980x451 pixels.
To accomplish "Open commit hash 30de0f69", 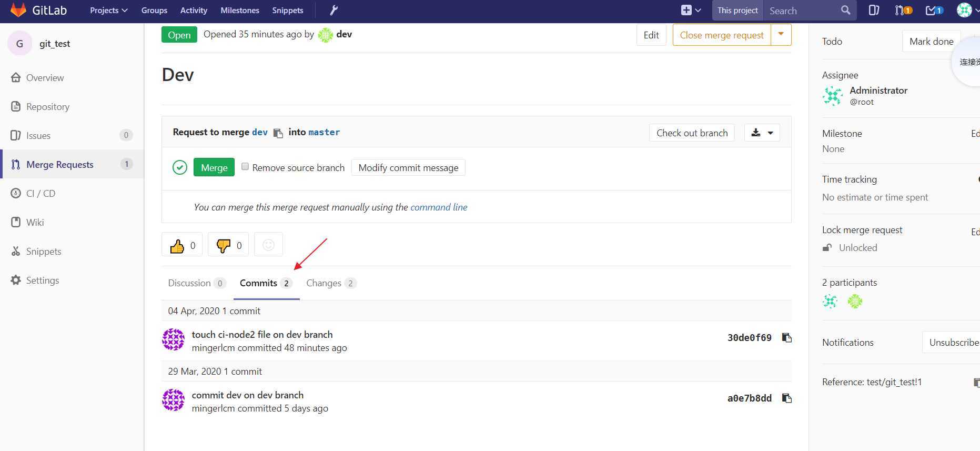I will tap(749, 338).
